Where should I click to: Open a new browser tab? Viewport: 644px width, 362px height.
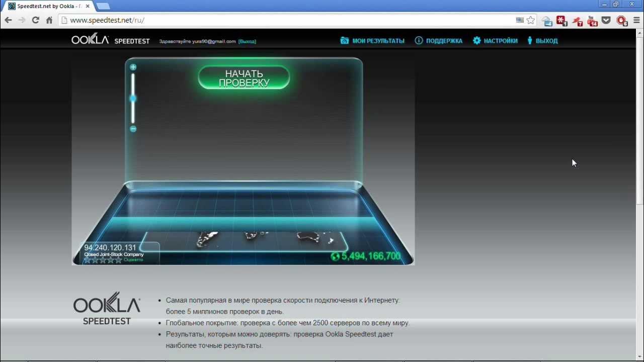(x=103, y=7)
